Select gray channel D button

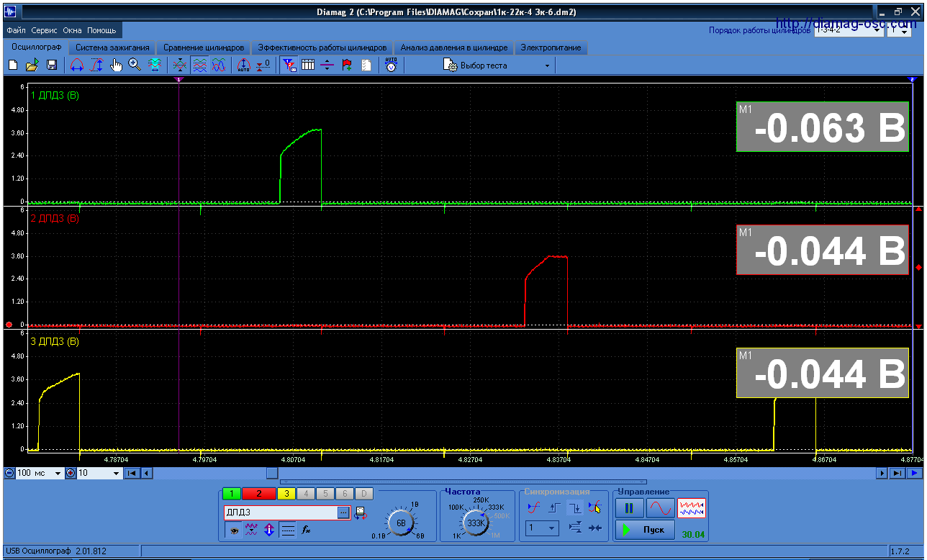364,494
